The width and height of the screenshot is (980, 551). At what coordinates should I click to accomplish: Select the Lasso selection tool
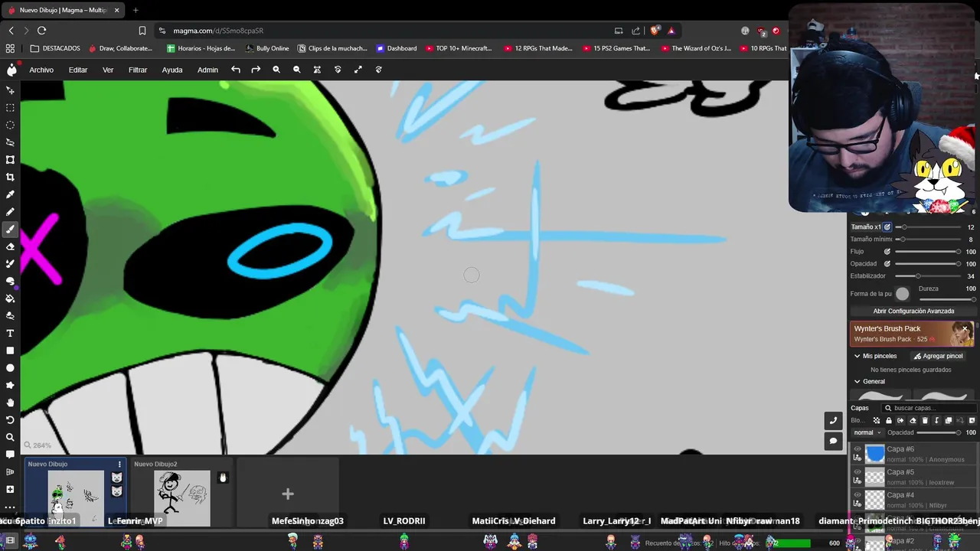click(x=10, y=142)
